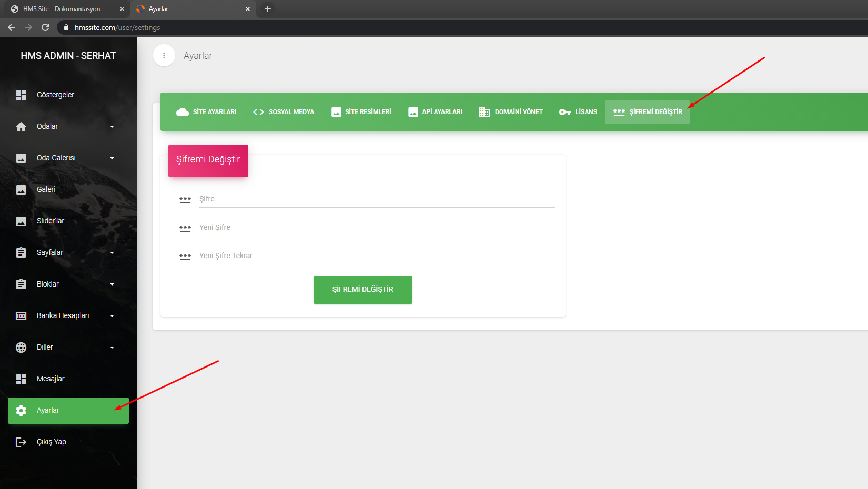Close the Ayarlar browser tab
Image resolution: width=868 pixels, height=489 pixels.
tap(248, 9)
